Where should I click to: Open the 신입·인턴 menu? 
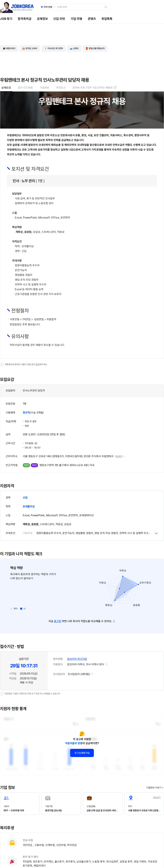point(59,19)
